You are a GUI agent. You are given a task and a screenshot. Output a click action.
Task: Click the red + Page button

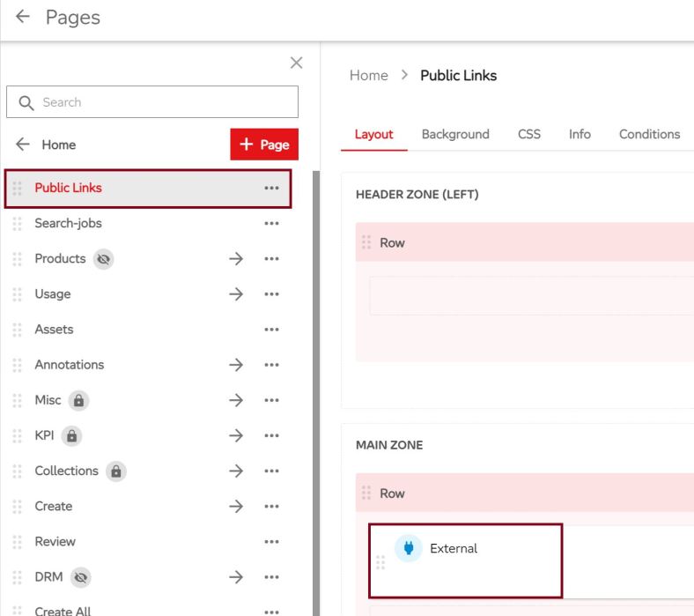click(264, 145)
